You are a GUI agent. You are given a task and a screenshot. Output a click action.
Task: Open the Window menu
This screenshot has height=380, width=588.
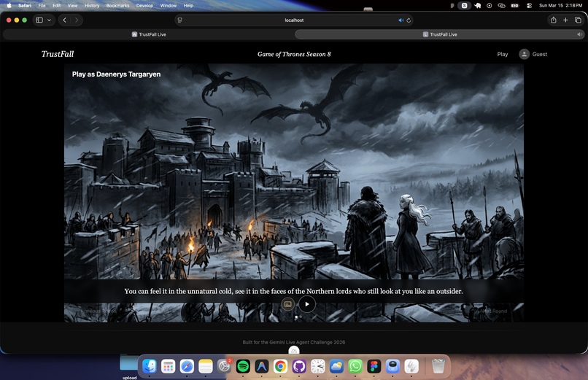[169, 6]
